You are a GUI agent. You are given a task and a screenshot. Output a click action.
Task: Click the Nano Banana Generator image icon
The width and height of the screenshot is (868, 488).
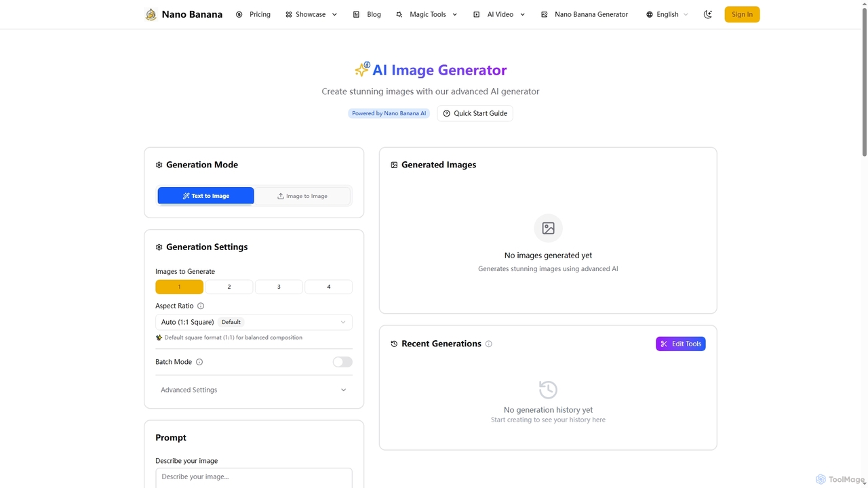[x=544, y=14]
